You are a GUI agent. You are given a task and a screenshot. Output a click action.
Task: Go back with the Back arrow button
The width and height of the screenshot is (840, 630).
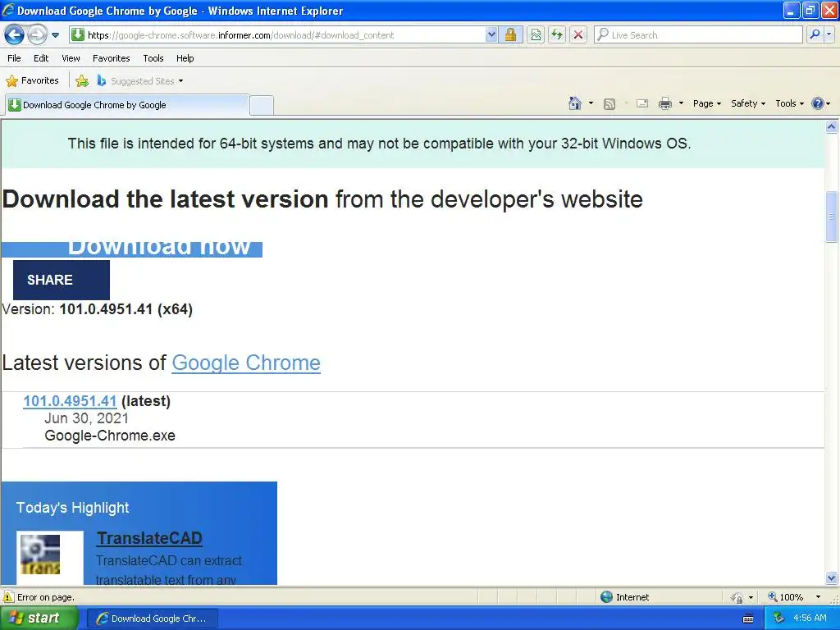coord(15,35)
